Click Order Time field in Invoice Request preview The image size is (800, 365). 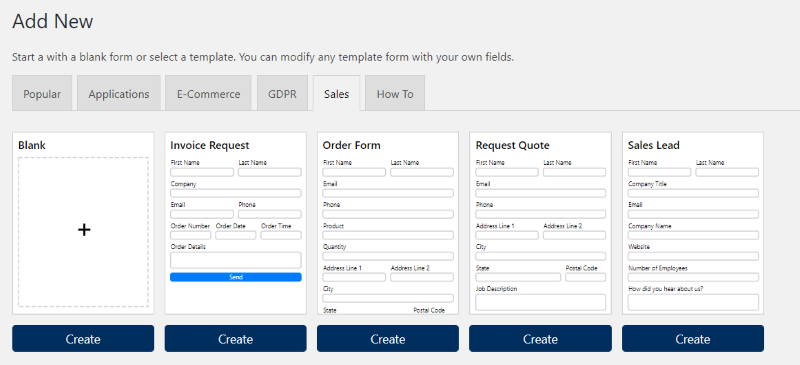281,235
